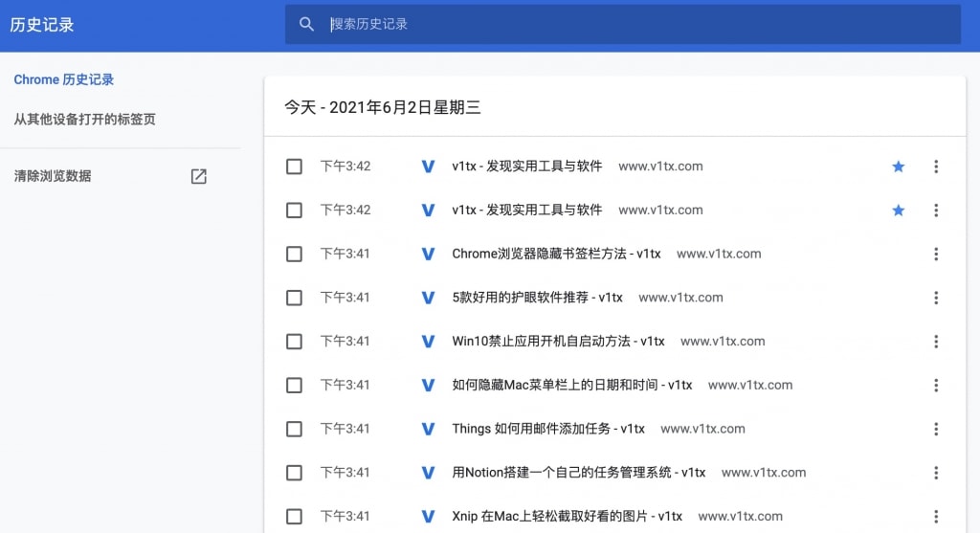Select the 如何隐藏Mac菜单栏上的日期和时间 entry's checkbox
The width and height of the screenshot is (980, 533).
[x=294, y=385]
